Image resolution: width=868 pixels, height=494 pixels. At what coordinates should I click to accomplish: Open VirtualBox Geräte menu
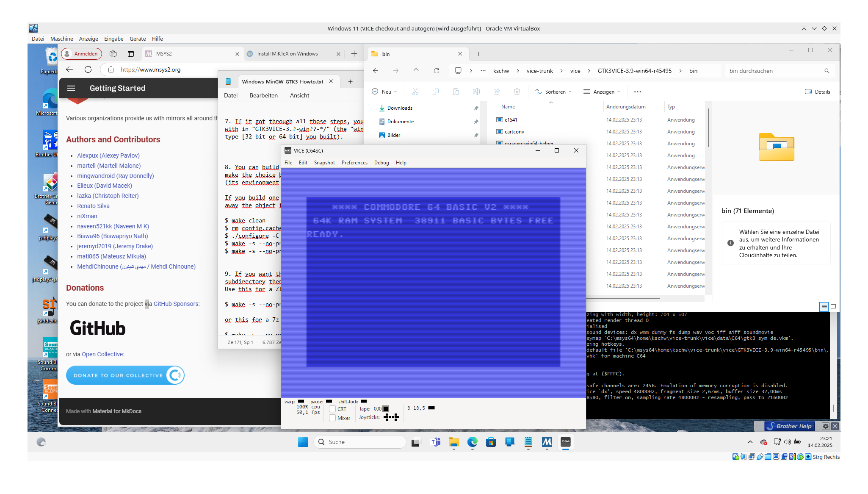tap(138, 39)
